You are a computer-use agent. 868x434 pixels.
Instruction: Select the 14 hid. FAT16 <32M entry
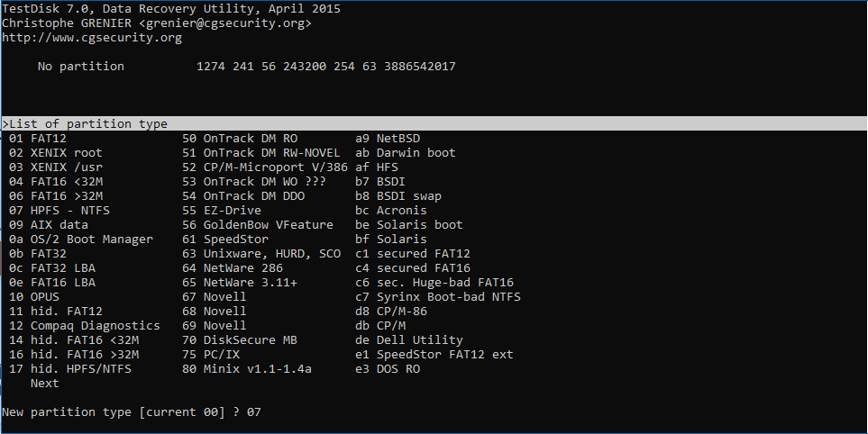74,339
